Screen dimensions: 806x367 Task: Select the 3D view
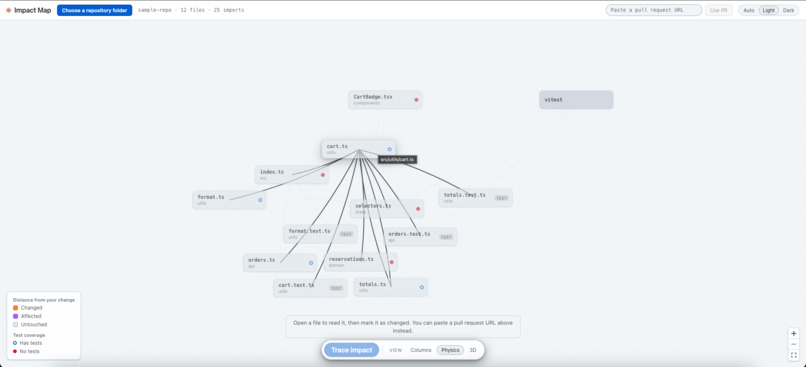coord(473,350)
